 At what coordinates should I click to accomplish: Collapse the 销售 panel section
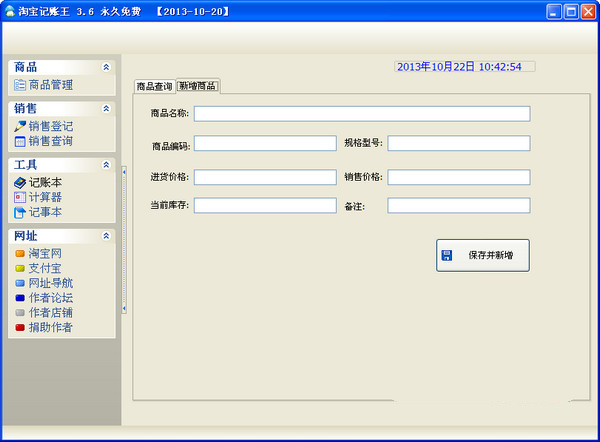coord(106,109)
